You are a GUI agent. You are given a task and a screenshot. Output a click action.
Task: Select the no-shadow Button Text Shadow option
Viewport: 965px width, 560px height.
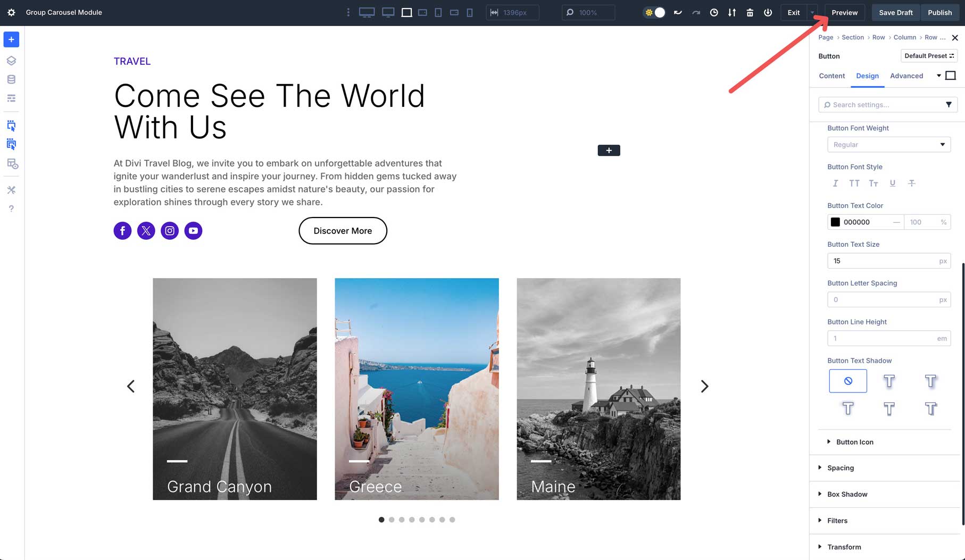[847, 381]
